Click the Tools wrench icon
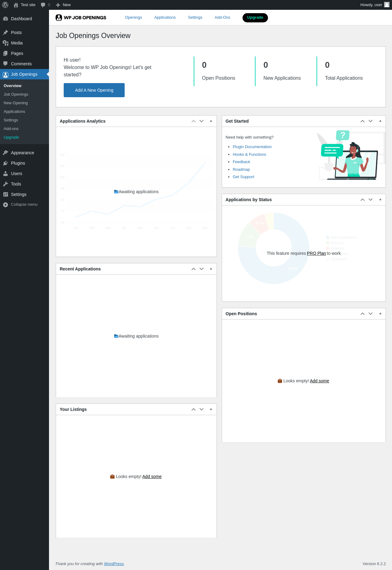Viewport: 392px width, 570px height. [x=6, y=184]
